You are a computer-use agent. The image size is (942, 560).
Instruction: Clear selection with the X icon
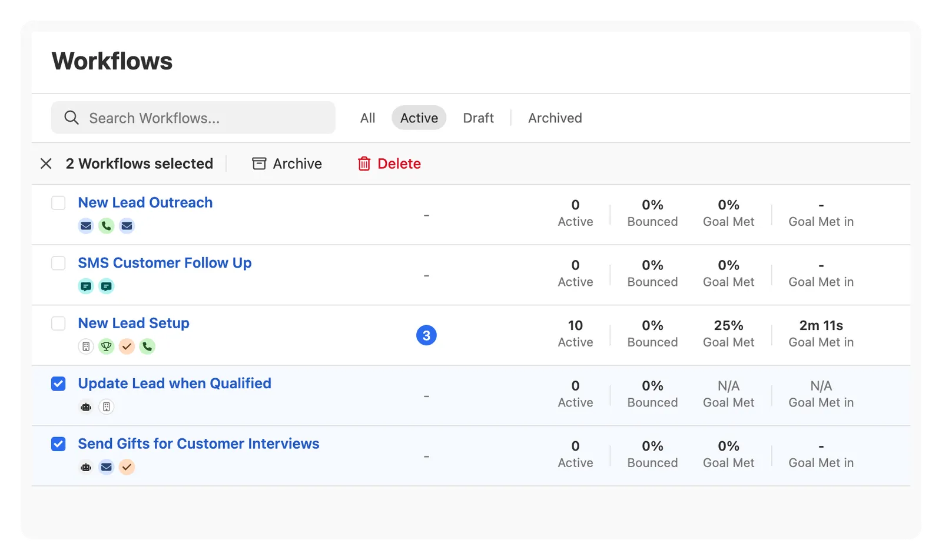tap(46, 164)
